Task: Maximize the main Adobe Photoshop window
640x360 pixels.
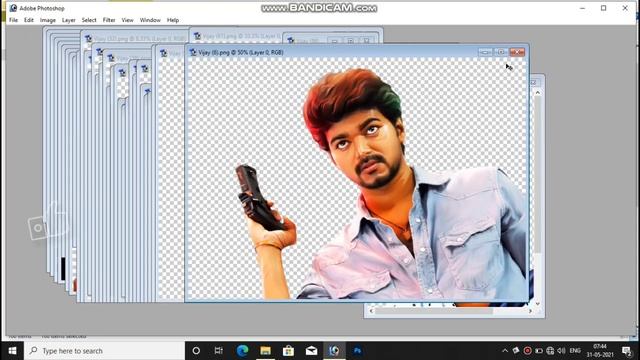Action: tap(604, 8)
